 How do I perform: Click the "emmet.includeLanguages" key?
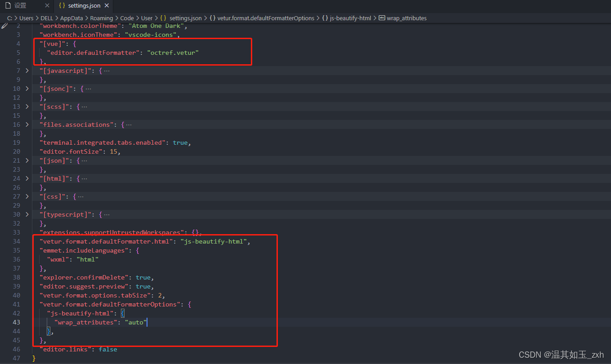coord(84,250)
